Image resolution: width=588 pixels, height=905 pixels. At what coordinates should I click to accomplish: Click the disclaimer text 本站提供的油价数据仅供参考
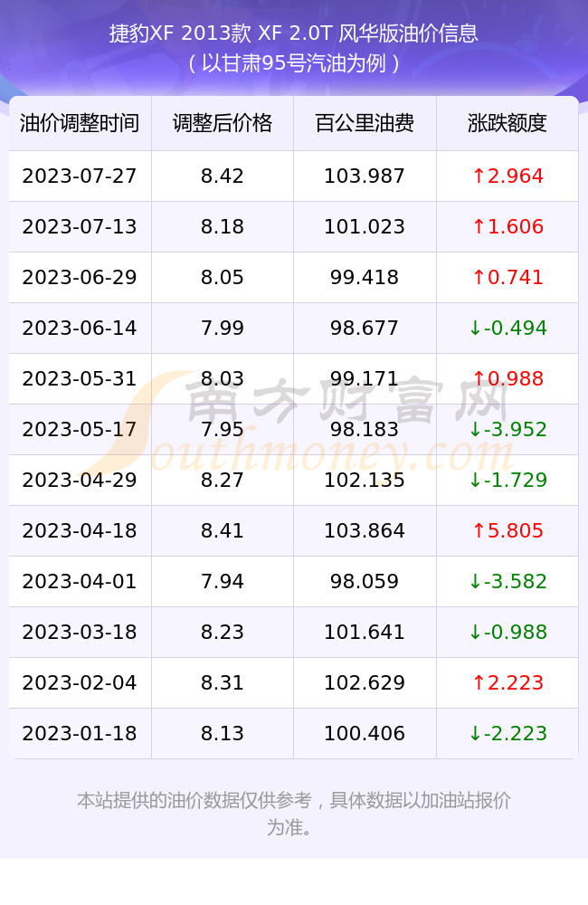tap(194, 801)
